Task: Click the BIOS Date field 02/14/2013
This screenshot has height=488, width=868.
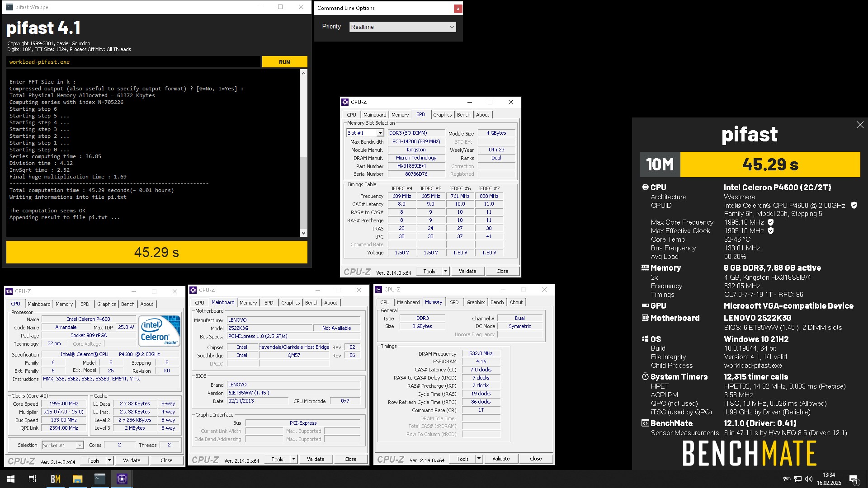Action: pos(258,401)
